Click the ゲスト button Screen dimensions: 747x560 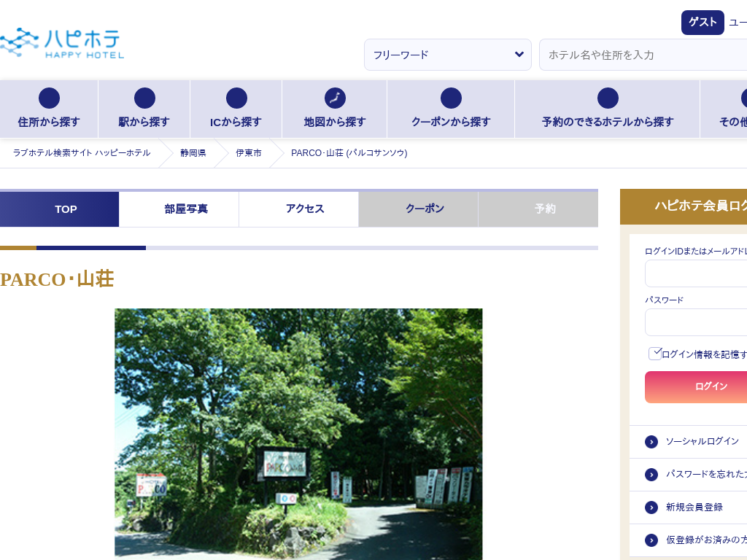(703, 23)
